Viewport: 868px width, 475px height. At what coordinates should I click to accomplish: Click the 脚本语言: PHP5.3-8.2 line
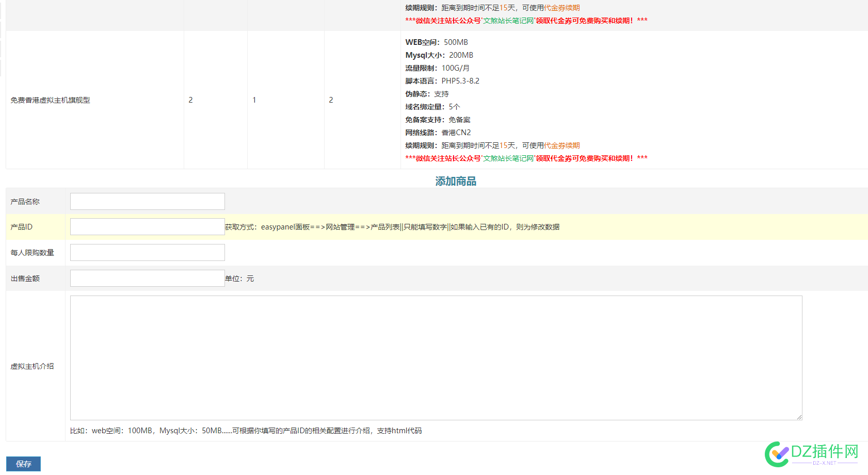[442, 81]
